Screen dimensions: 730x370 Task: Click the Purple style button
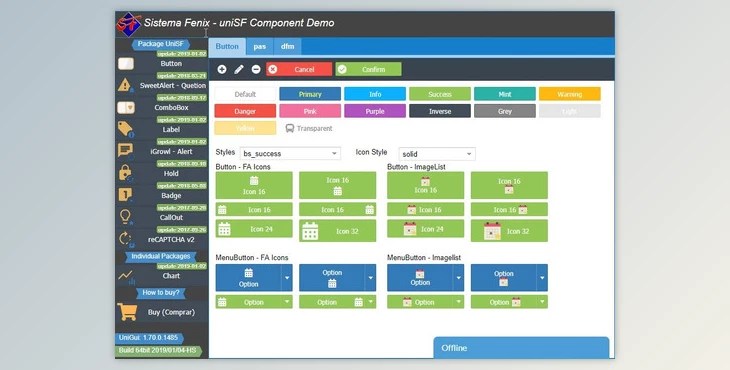tap(375, 111)
